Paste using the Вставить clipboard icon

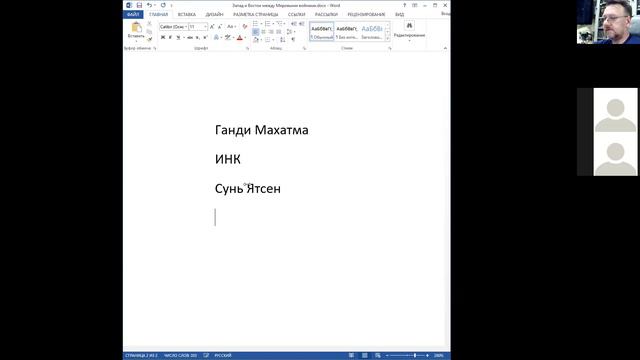click(136, 28)
